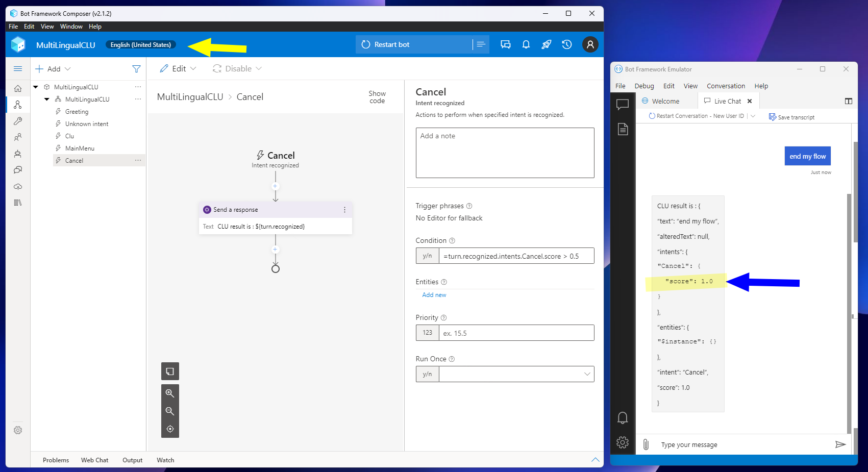Select the rocket publish icon
The height and width of the screenshot is (472, 868).
pyautogui.click(x=547, y=44)
